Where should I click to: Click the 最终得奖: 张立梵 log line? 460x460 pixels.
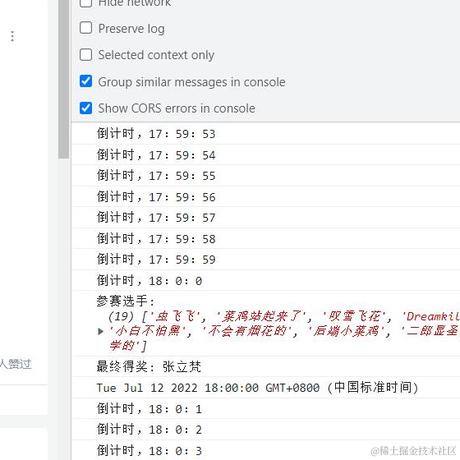149,367
